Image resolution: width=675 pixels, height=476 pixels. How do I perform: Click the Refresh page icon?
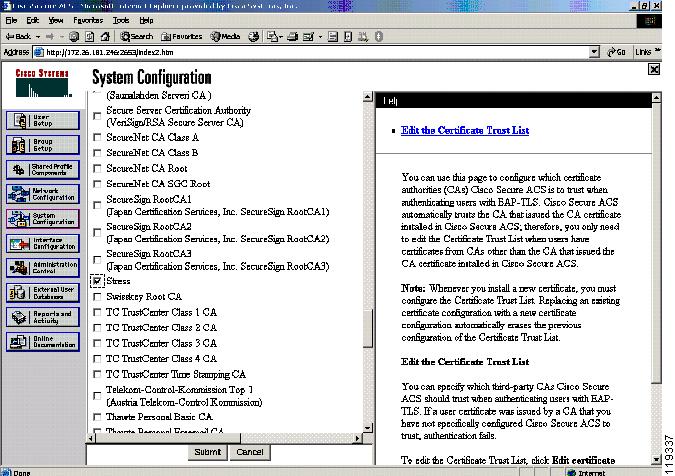pos(90,37)
